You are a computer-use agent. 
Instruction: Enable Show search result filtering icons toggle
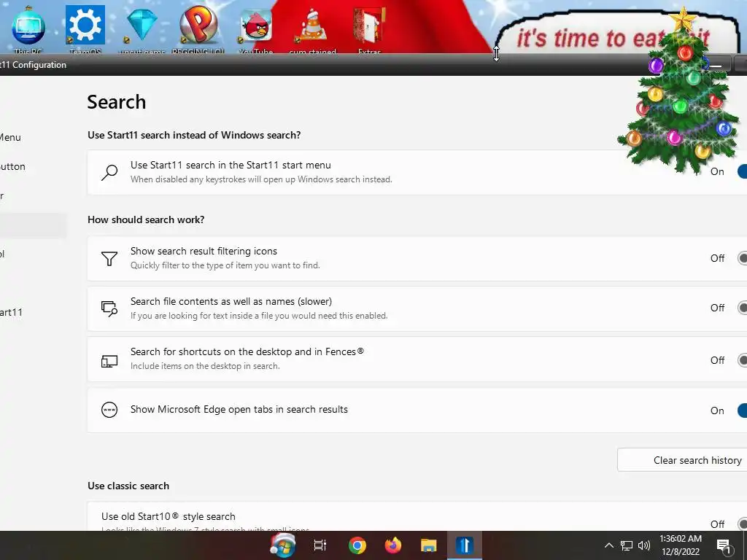tap(742, 258)
